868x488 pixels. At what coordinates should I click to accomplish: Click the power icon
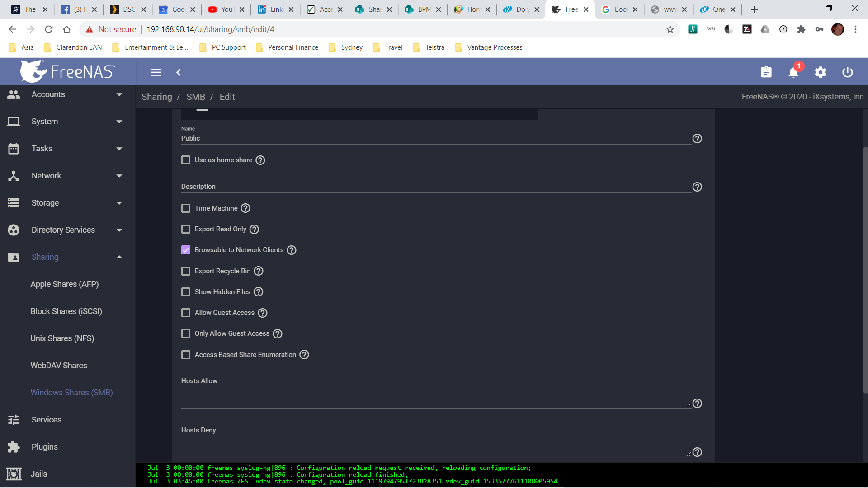tap(848, 72)
